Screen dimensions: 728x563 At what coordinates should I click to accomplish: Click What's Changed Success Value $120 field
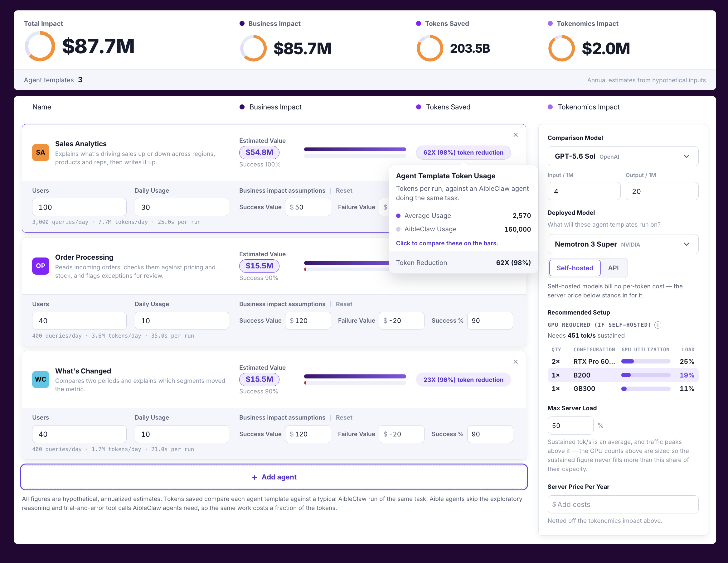pyautogui.click(x=308, y=434)
